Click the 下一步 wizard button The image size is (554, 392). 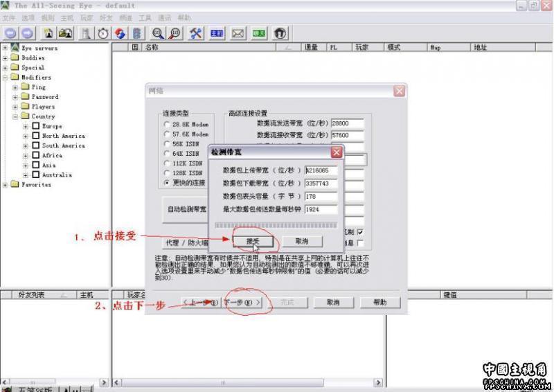coord(243,303)
